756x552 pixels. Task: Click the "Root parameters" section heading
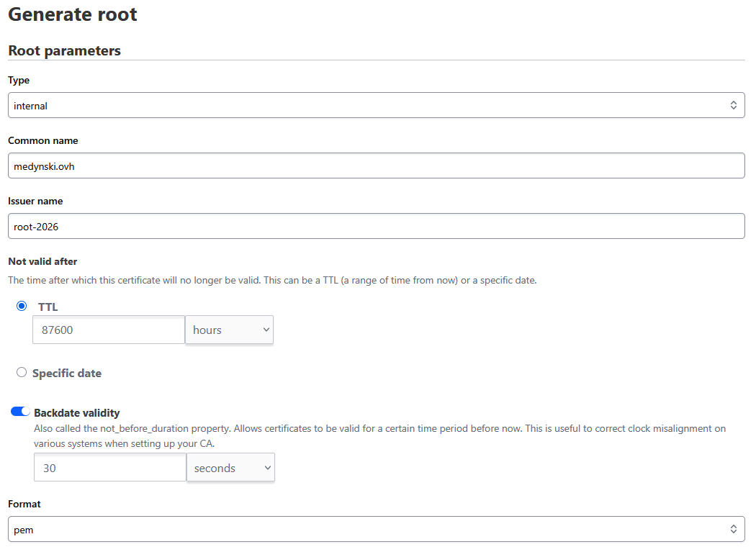coord(64,50)
